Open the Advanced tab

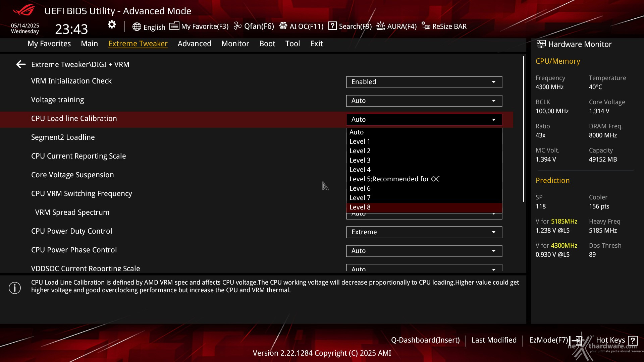(195, 44)
